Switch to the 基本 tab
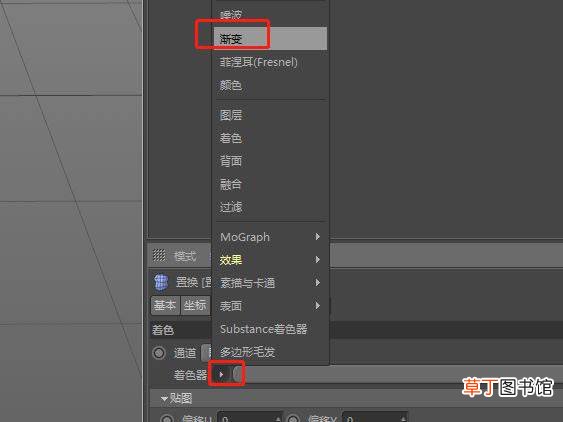Image resolution: width=563 pixels, height=422 pixels. click(165, 305)
